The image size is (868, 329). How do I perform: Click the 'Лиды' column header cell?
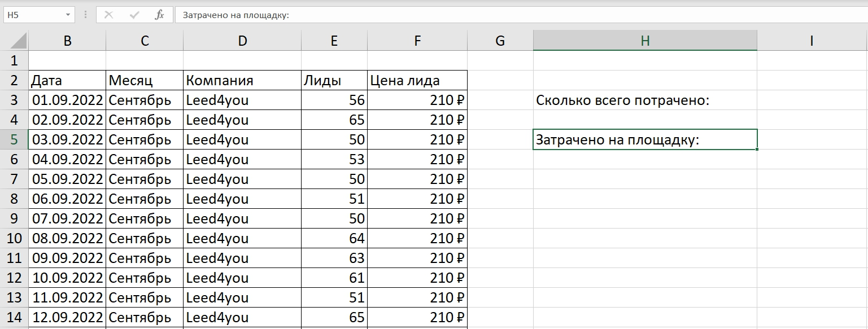(x=334, y=80)
